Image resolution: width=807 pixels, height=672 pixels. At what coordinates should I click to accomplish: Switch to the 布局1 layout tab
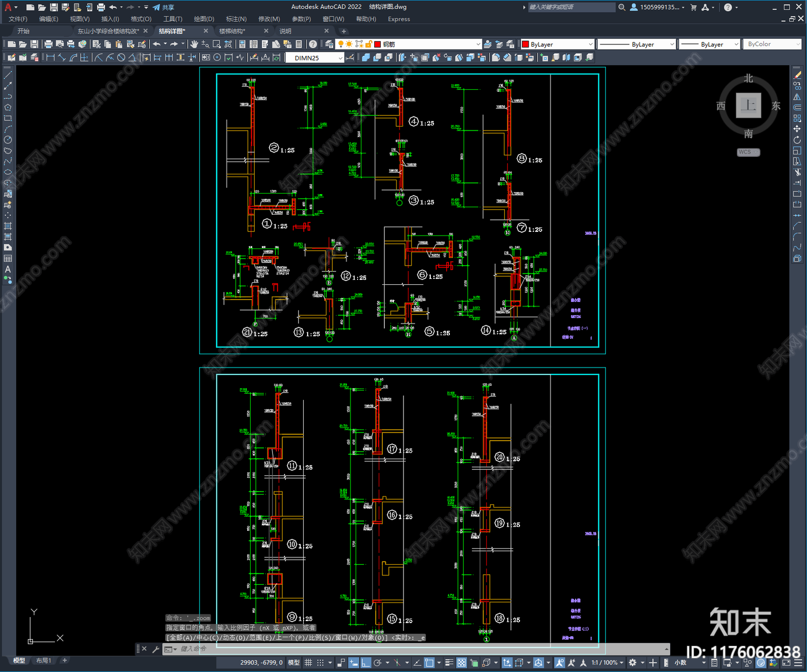44,660
